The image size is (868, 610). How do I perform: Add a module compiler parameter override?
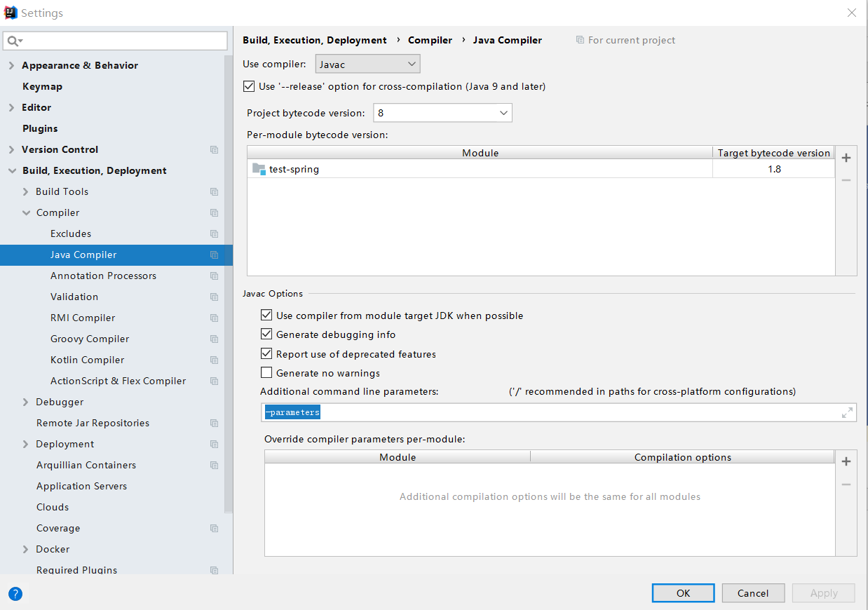(x=846, y=461)
